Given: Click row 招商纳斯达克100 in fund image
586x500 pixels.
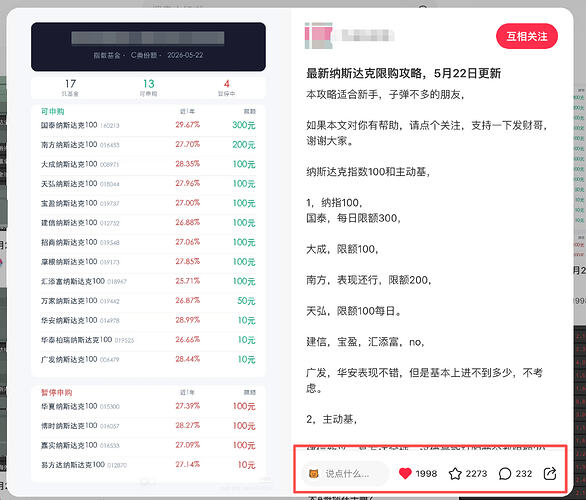Looking at the screenshot, I should pos(148,242).
